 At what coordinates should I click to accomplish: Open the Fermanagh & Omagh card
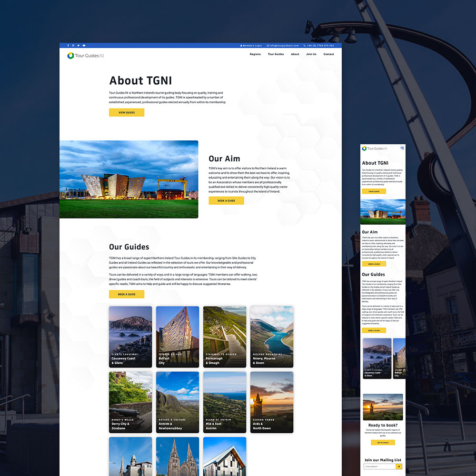click(x=225, y=337)
